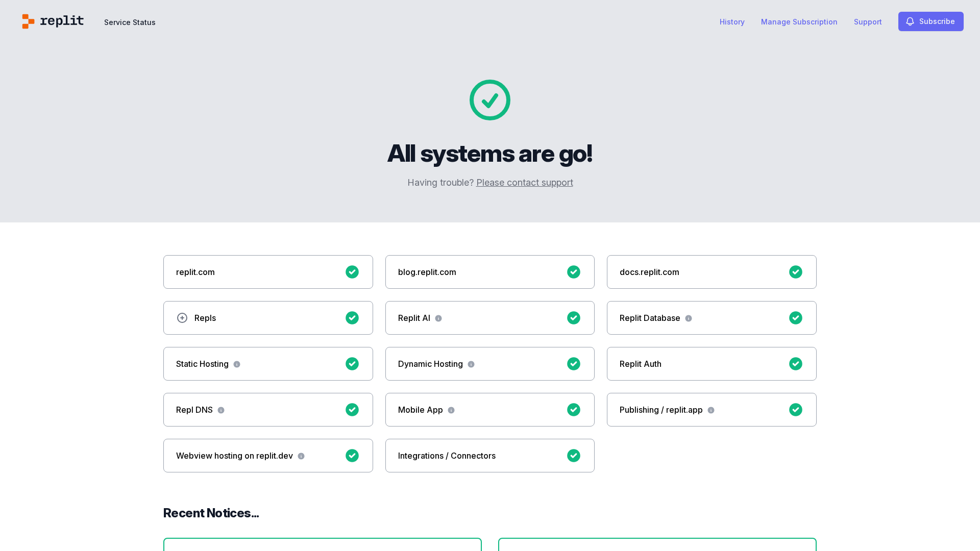Click the large green all-systems checkmark icon
Screen dimensions: 980x551
(490, 100)
